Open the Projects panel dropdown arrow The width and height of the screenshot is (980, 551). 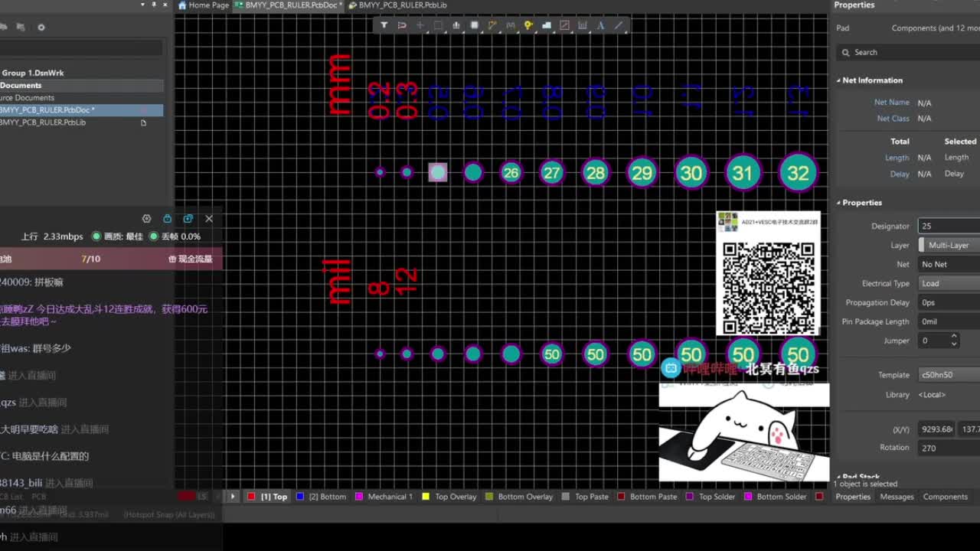[x=142, y=5]
